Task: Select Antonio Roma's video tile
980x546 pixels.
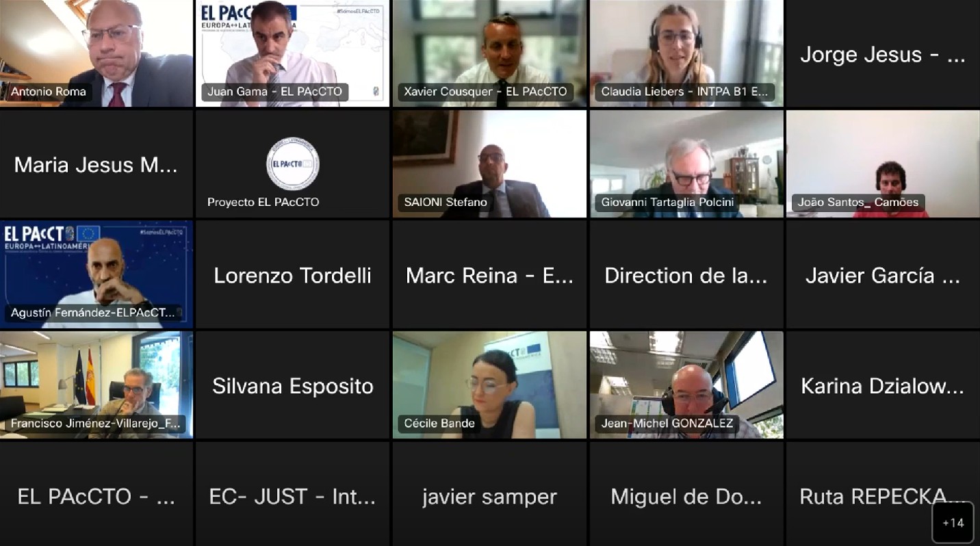Action: [x=96, y=53]
